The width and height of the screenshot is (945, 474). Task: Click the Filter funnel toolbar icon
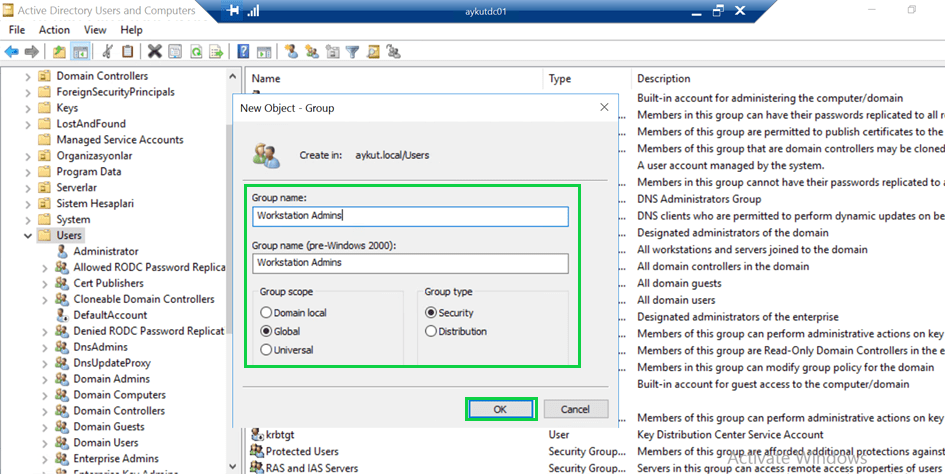352,52
